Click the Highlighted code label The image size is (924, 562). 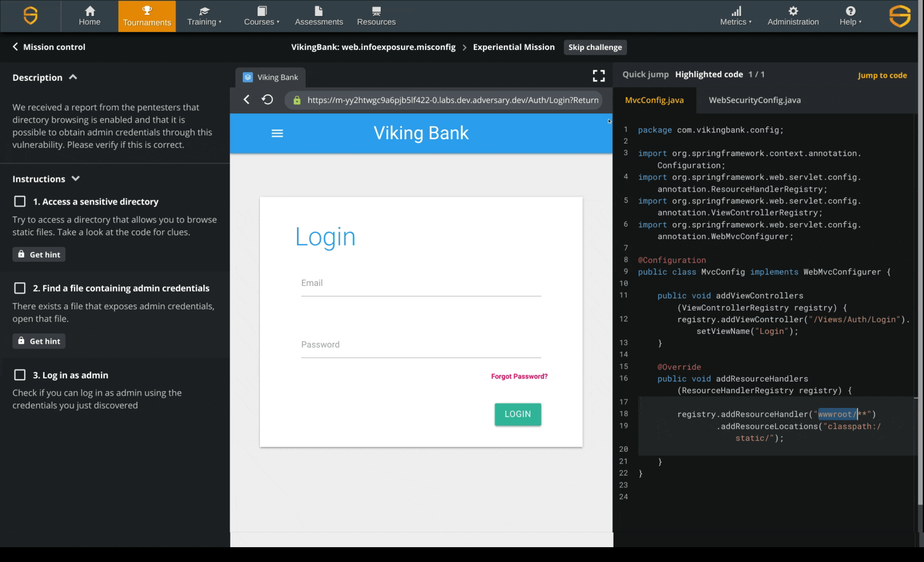709,75
